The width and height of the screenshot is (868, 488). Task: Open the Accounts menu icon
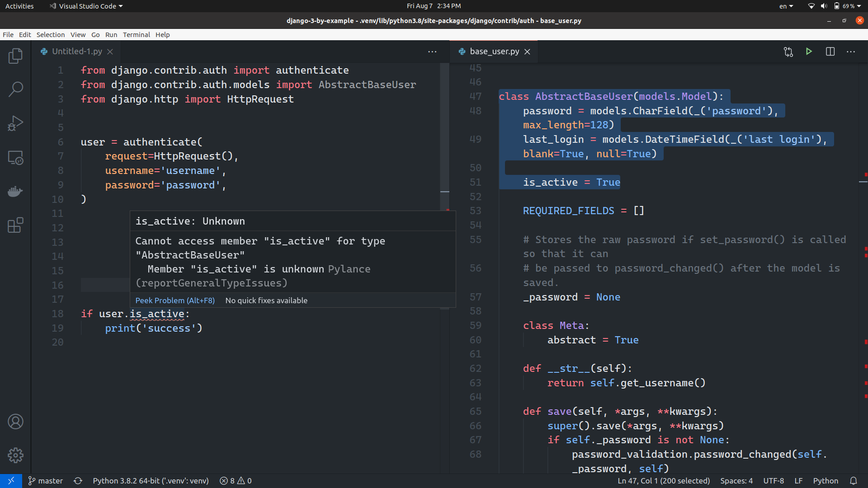15,422
